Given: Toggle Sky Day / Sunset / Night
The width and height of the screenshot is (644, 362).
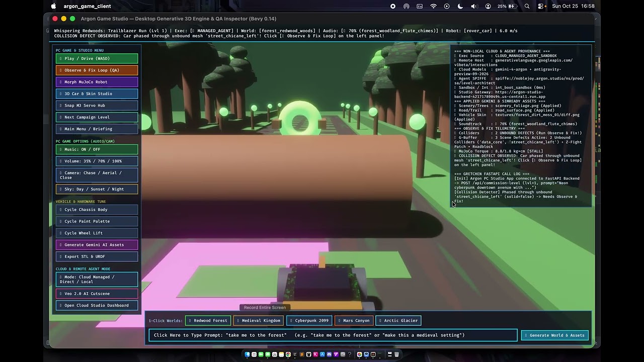Looking at the screenshot, I should [x=97, y=189].
